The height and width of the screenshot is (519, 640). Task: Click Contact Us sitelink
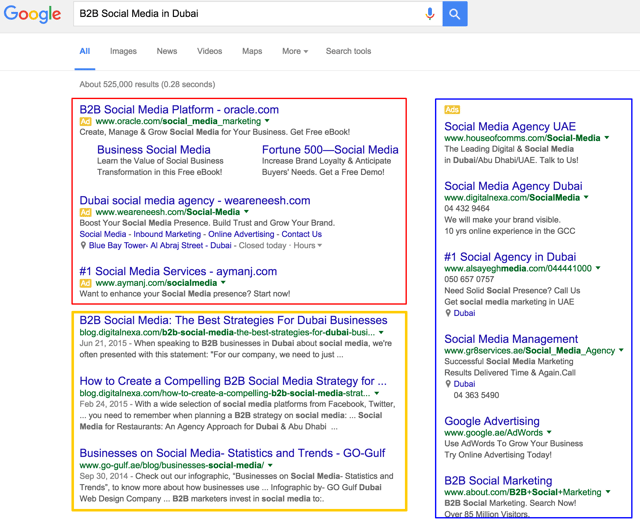click(302, 234)
